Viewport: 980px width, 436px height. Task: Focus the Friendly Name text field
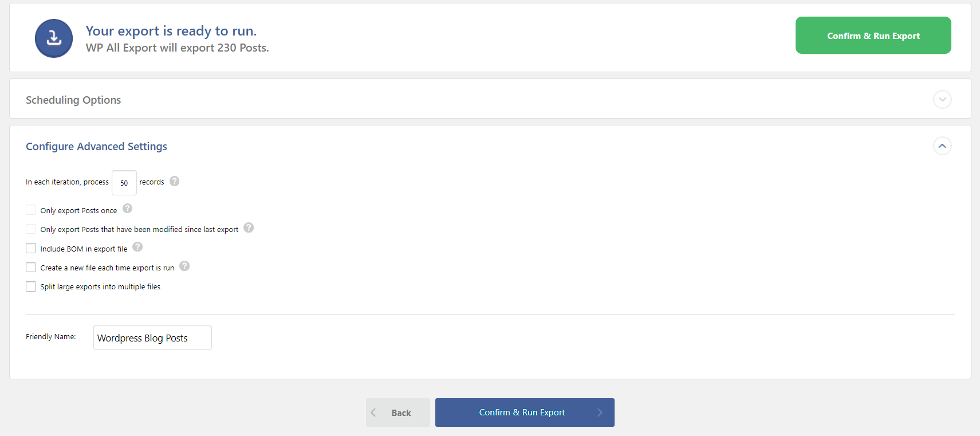click(x=152, y=337)
